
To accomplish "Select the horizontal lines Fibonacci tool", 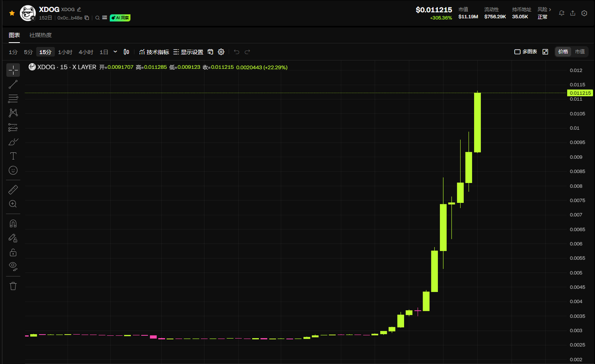I will 13,99.
